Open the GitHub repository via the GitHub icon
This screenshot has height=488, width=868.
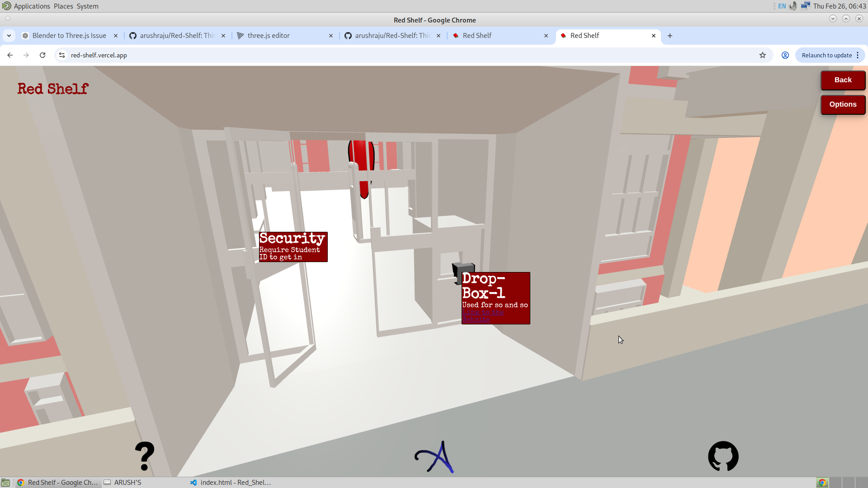coord(723,456)
